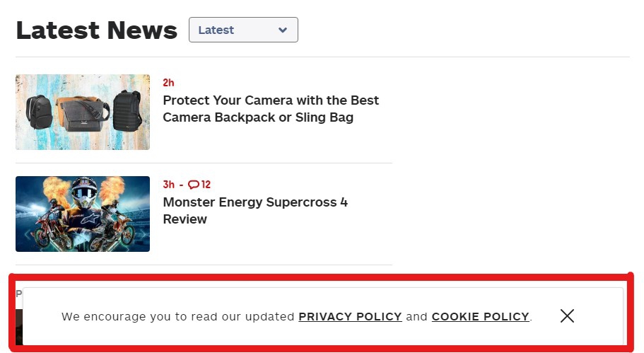The image size is (644, 353).
Task: Click the 2h timestamp above the camera article
Action: [x=168, y=83]
